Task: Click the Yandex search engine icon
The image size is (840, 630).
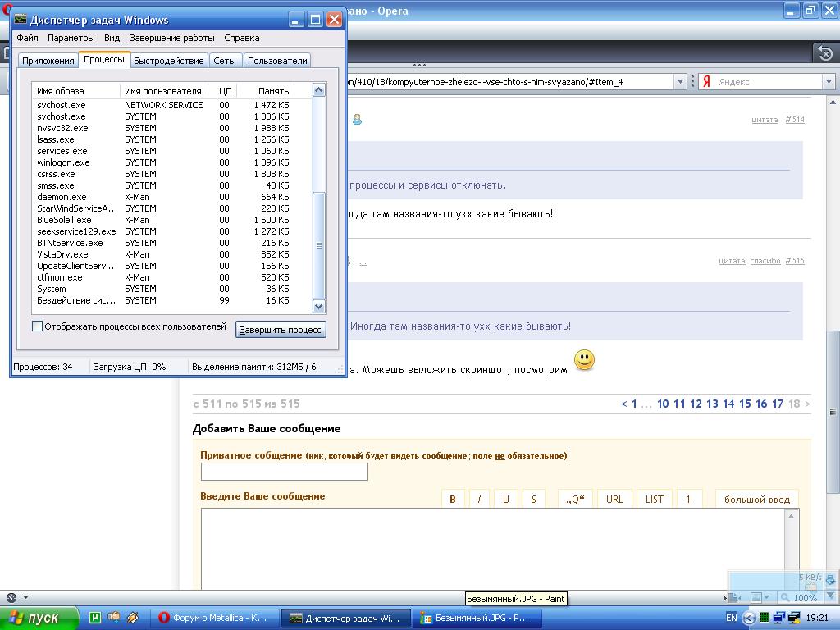Action: 705,82
